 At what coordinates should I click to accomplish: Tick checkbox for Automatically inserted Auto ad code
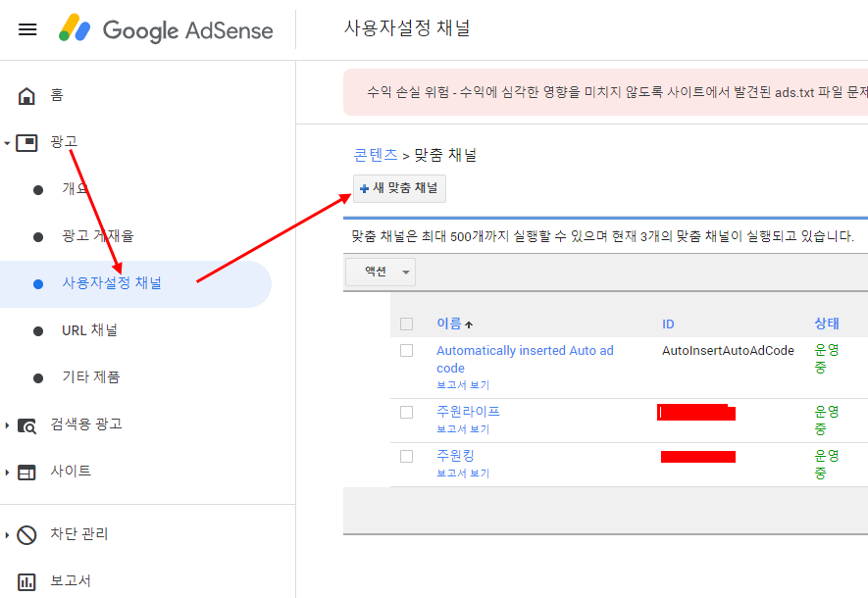pyautogui.click(x=406, y=350)
